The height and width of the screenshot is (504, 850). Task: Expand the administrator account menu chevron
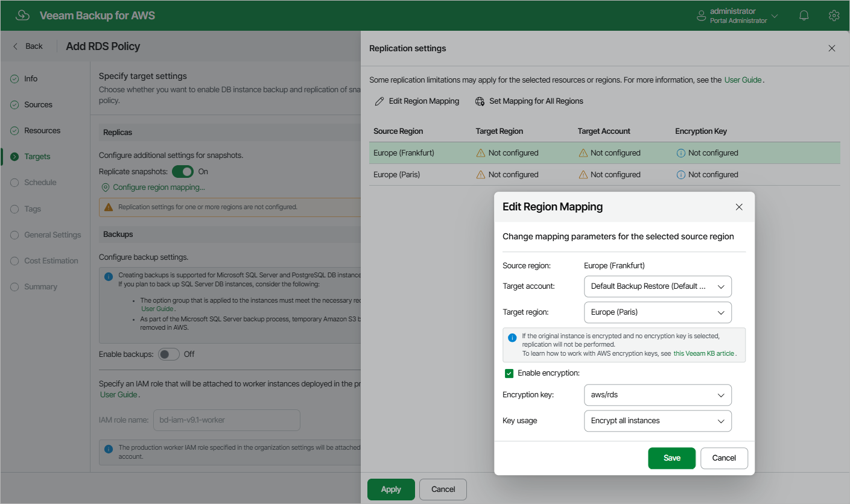775,16
